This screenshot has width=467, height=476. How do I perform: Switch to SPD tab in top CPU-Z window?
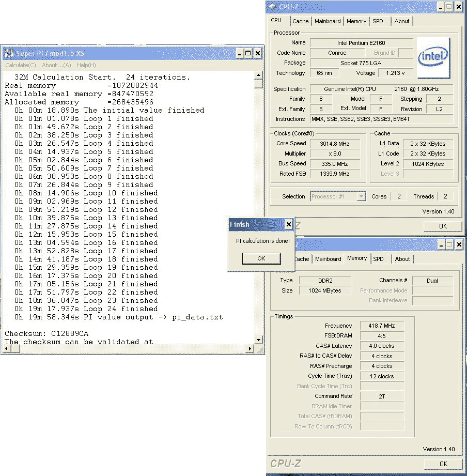click(x=378, y=21)
